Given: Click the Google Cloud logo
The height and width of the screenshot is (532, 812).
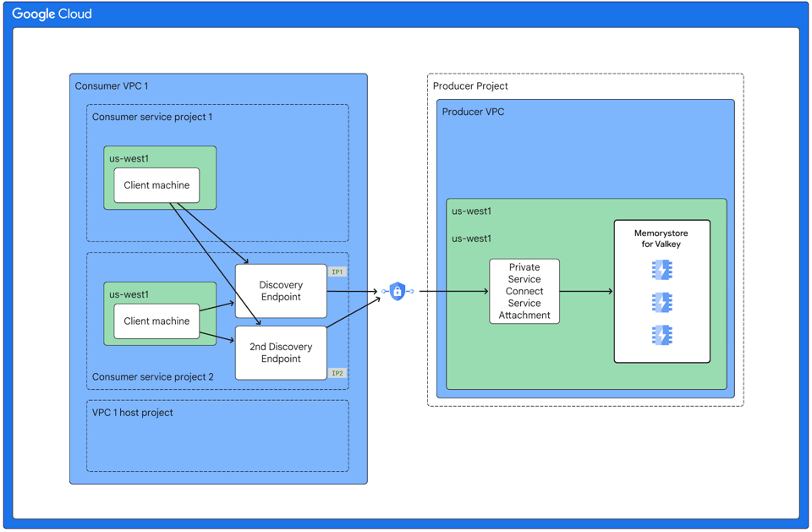Looking at the screenshot, I should click(x=52, y=14).
